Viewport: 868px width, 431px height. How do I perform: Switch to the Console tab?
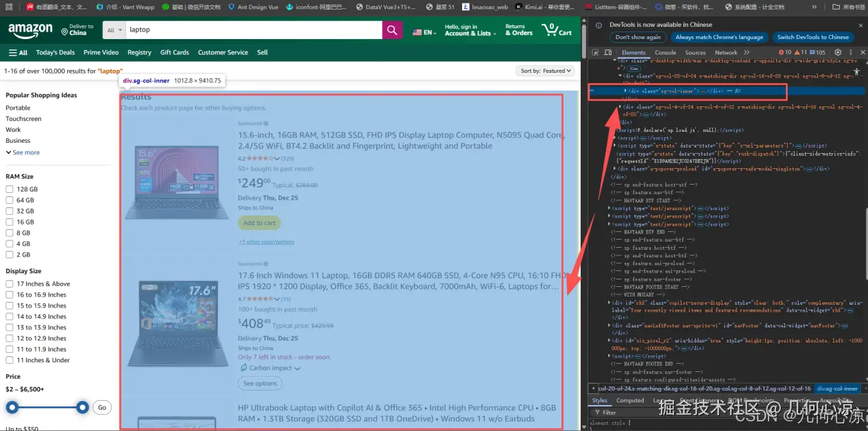click(665, 52)
